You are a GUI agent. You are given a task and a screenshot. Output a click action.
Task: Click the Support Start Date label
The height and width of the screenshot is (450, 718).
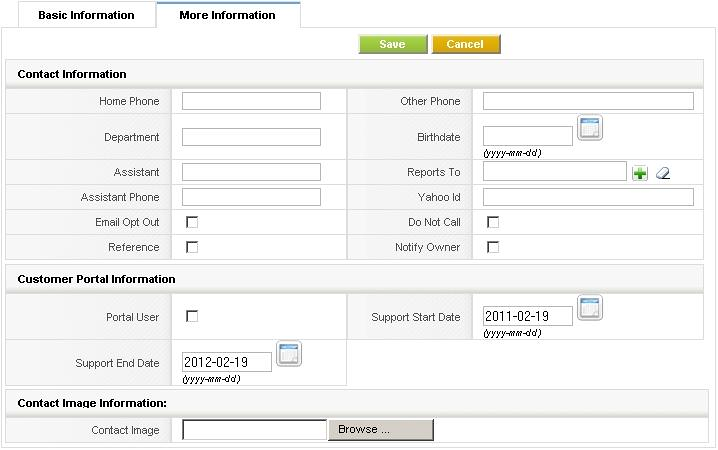pos(416,317)
